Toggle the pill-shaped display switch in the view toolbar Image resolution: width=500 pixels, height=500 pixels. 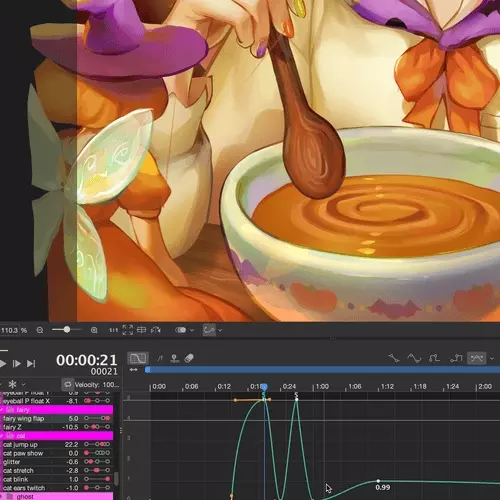pyautogui.click(x=180, y=330)
